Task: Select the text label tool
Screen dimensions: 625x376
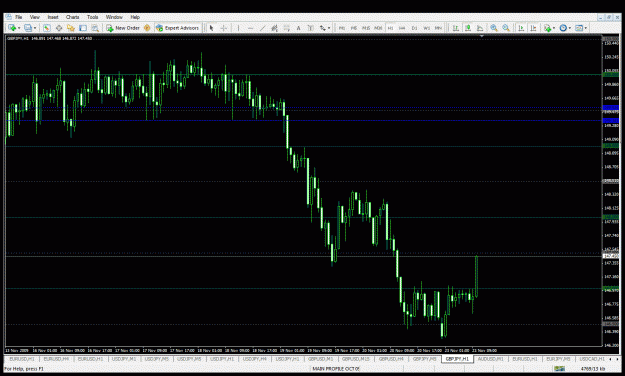Action: click(x=311, y=28)
